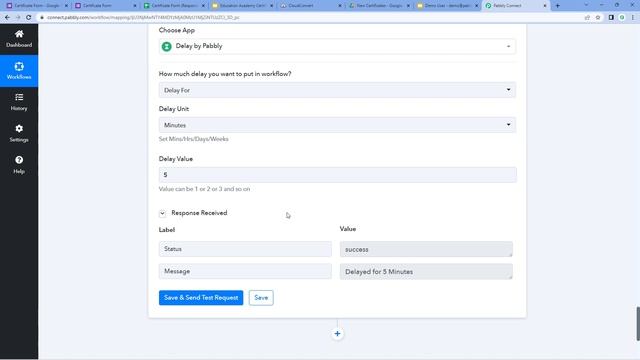Screen dimensions: 640x360
Task: Click the success value field
Action: [x=426, y=249]
